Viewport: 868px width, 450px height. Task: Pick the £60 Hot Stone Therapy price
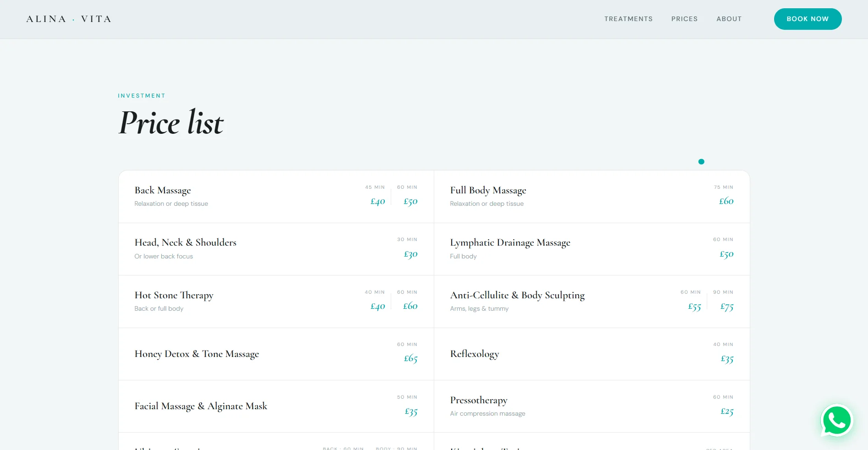pyautogui.click(x=410, y=306)
